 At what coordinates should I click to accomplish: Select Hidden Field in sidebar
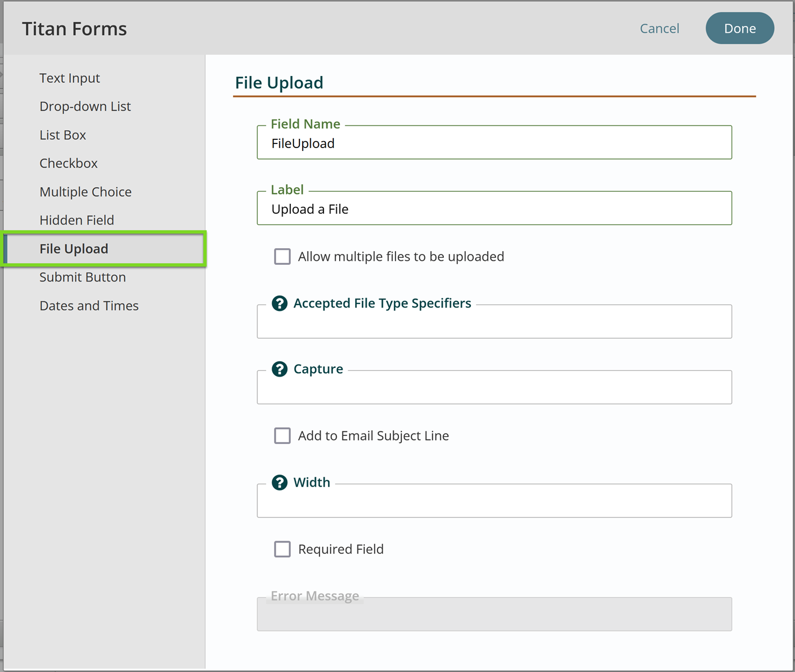click(77, 220)
